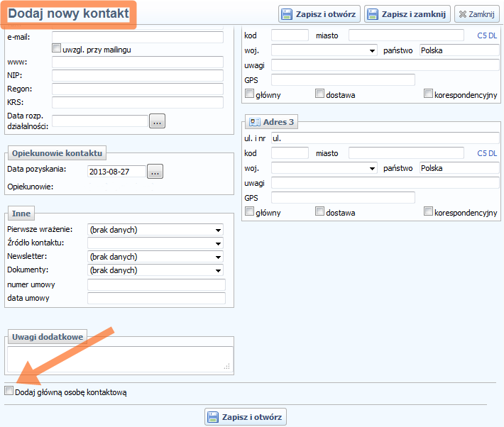Viewport: 504px width, 427px height.
Task: Expand Newsletter dropdown
Action: click(x=155, y=257)
